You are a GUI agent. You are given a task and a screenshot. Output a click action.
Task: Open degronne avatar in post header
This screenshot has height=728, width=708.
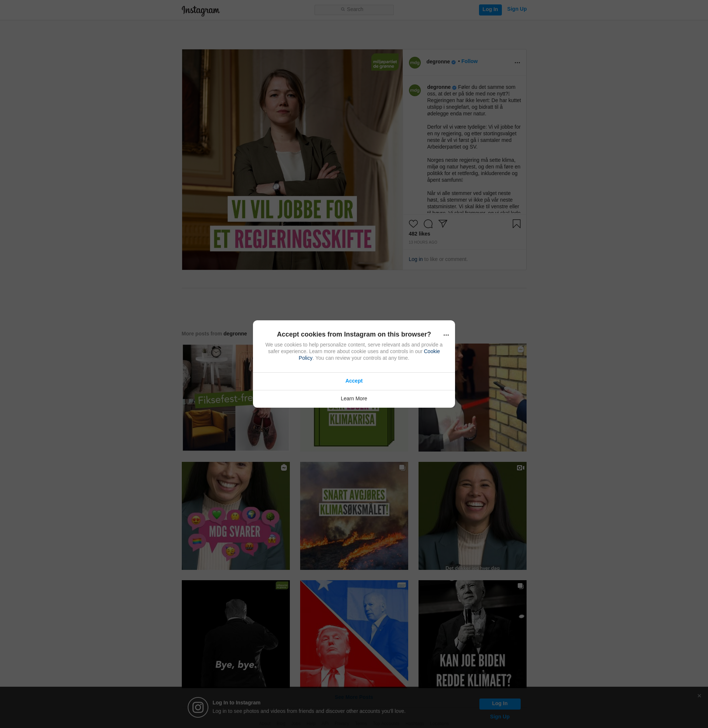(414, 63)
